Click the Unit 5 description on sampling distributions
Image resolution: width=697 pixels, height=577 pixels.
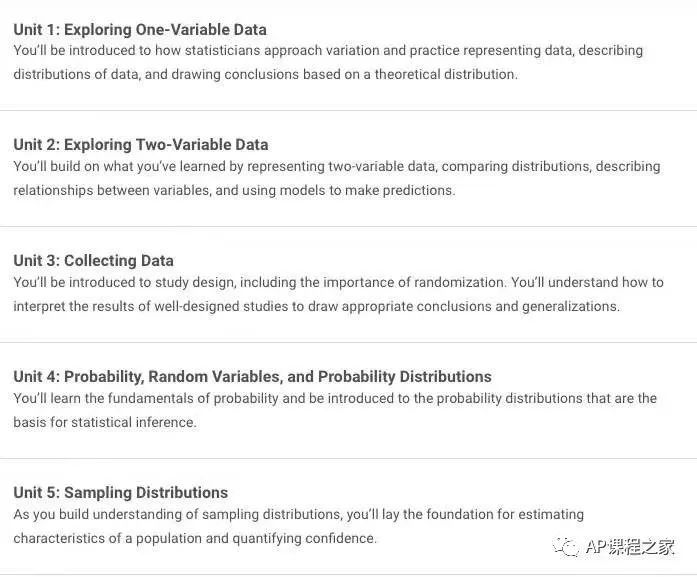299,526
